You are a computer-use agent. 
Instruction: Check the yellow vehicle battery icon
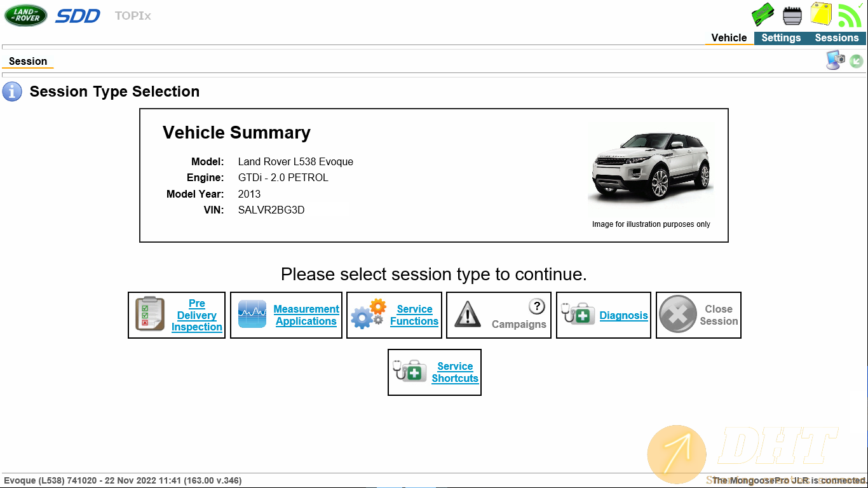point(821,13)
